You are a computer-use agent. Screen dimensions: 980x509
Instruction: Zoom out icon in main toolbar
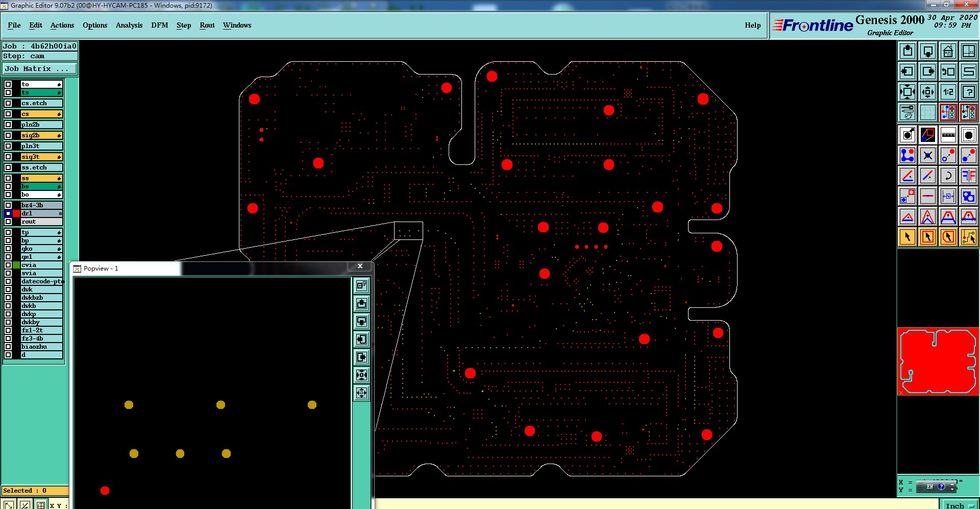(928, 92)
